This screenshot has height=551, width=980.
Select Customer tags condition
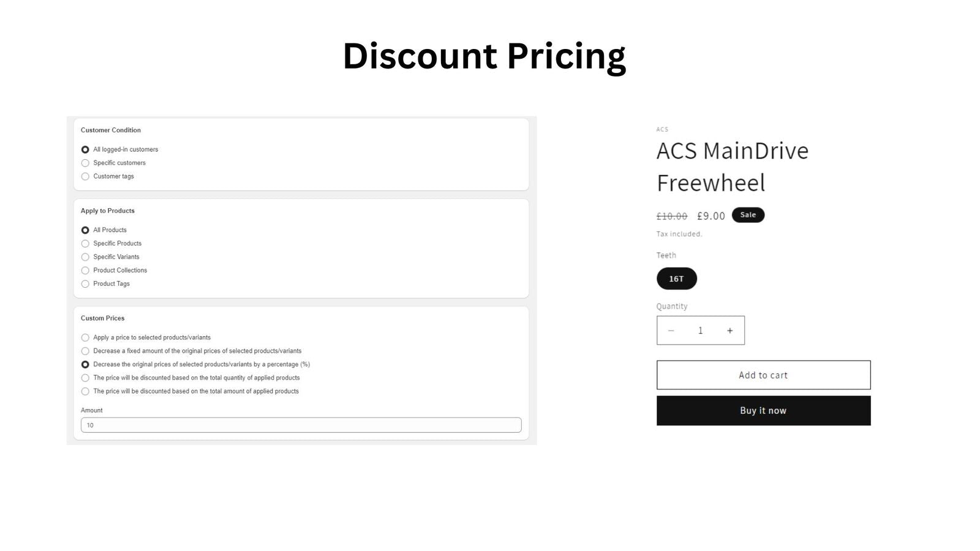85,176
